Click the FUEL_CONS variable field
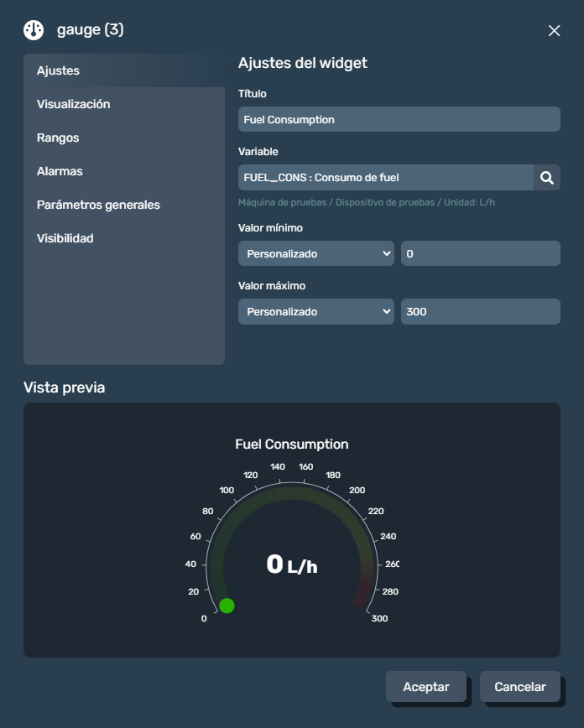The image size is (584, 728). click(x=385, y=178)
